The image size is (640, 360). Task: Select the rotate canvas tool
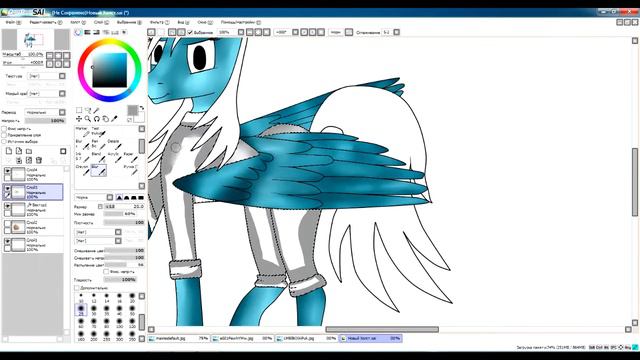[97, 119]
